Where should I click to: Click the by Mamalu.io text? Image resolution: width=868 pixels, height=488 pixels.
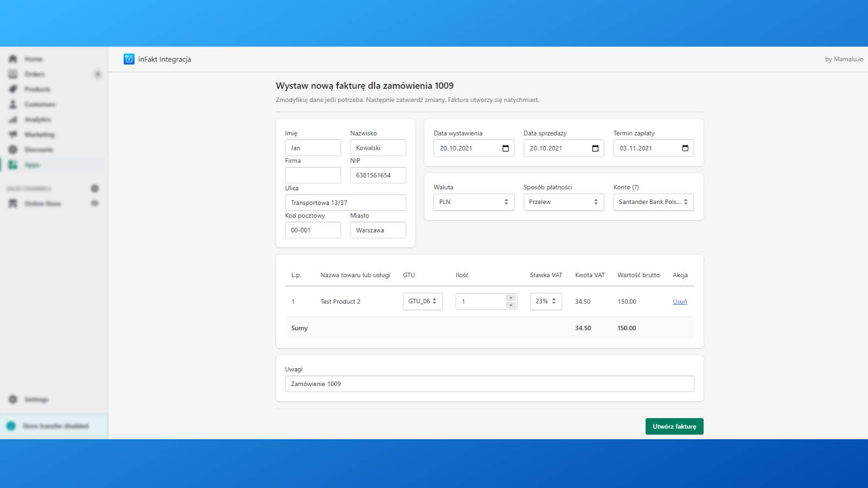(x=844, y=59)
